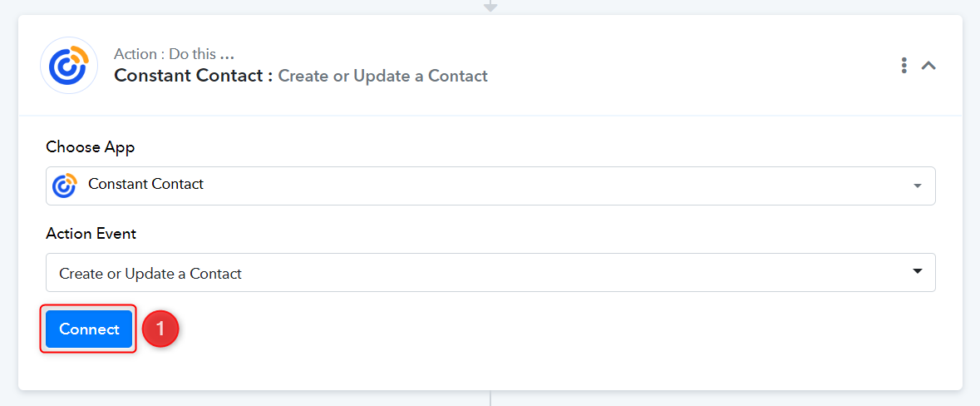Click the small Constant Contact icon in Choose App
980x406 pixels.
64,186
